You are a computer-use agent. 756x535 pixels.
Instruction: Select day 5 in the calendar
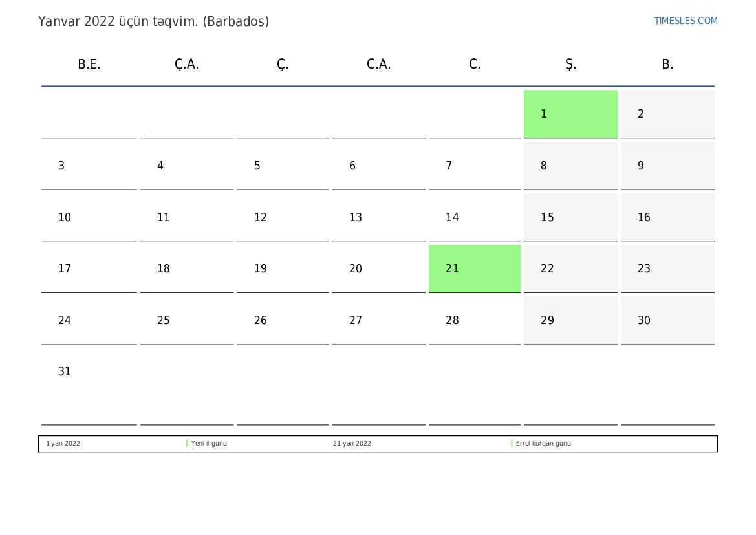257,166
